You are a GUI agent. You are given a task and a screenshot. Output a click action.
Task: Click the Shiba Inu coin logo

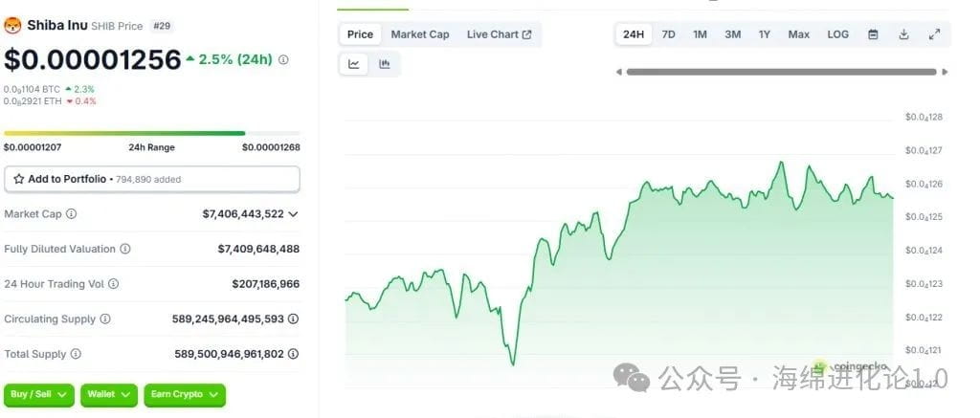12,26
